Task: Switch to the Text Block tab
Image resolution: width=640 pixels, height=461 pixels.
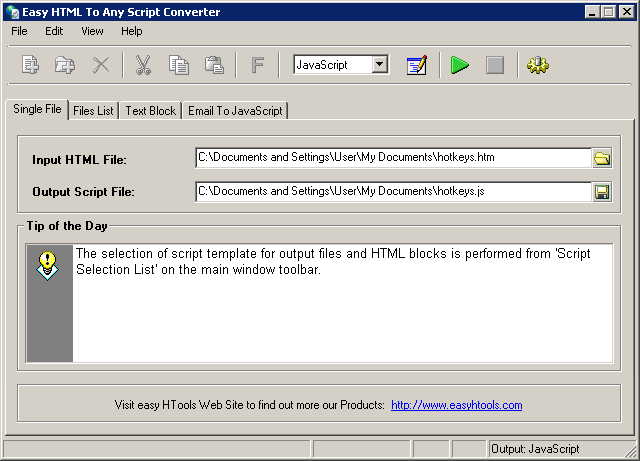Action: 151,111
